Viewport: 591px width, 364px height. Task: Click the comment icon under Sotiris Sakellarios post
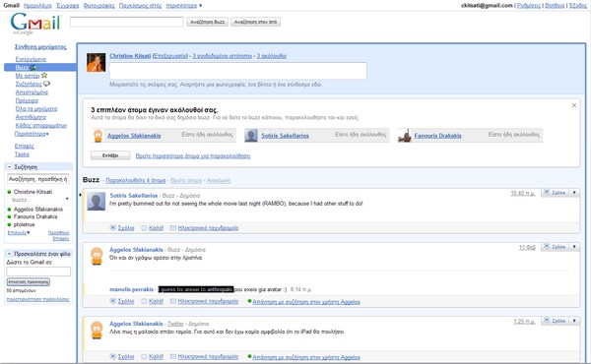click(x=112, y=227)
